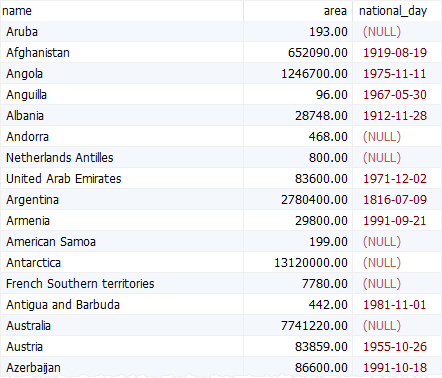The image size is (442, 378).
Task: Click the name column header
Action: coord(122,11)
